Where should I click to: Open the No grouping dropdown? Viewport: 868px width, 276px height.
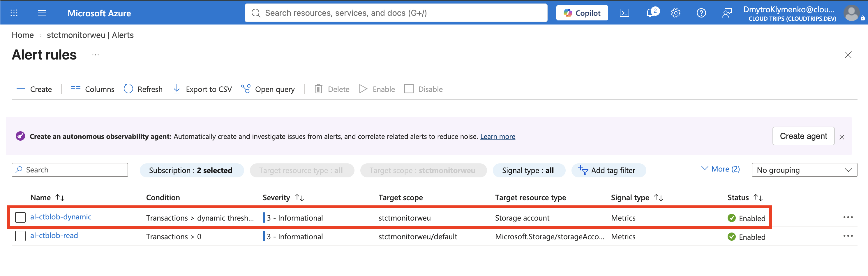pyautogui.click(x=804, y=170)
